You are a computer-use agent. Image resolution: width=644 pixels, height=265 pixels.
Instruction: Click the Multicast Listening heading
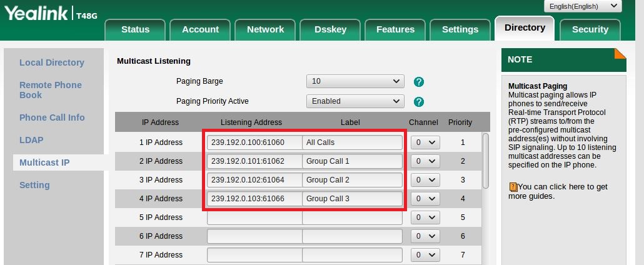pyautogui.click(x=154, y=61)
